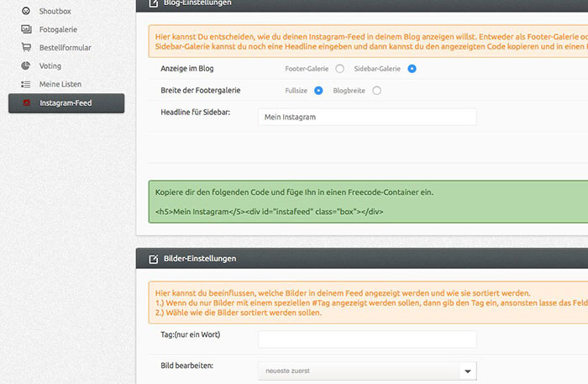Click the Bilder-Einstellungen edit icon
The height and width of the screenshot is (384, 588).
pos(154,259)
